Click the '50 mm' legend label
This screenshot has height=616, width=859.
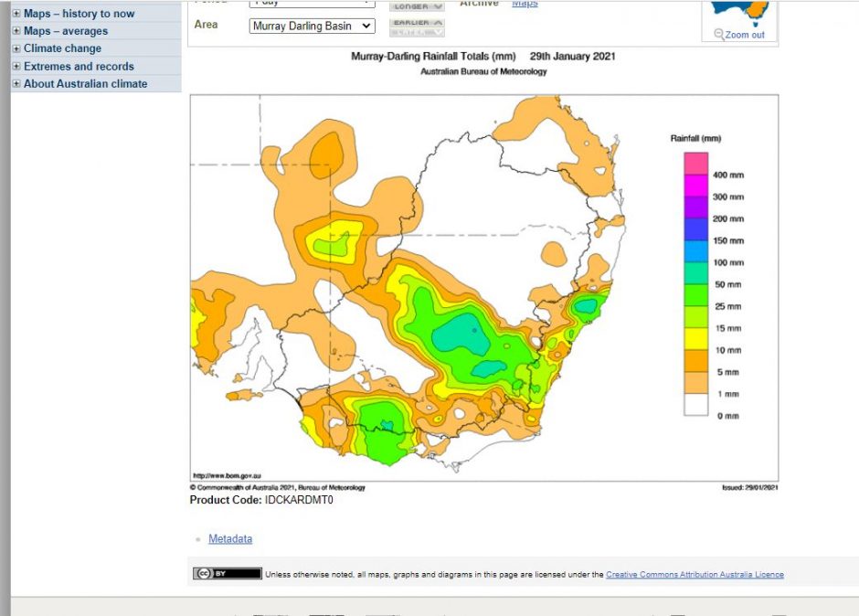728,284
